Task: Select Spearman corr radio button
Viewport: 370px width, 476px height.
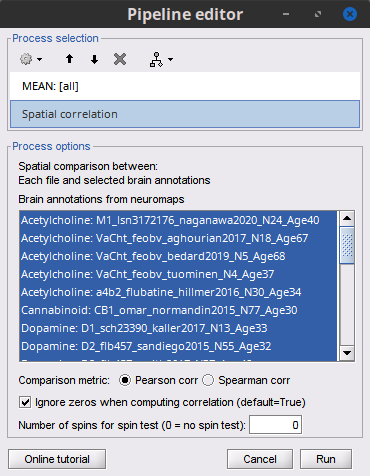Action: 208,380
